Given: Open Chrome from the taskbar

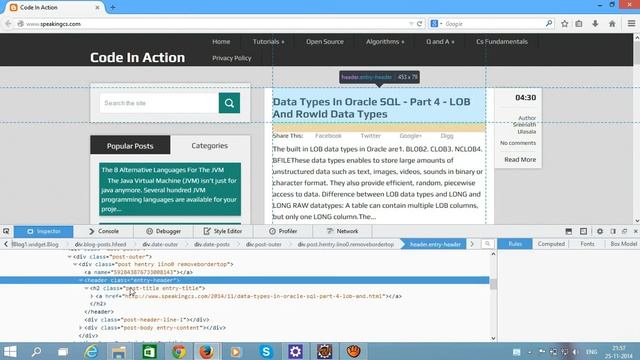Looking at the screenshot, I should [178, 351].
